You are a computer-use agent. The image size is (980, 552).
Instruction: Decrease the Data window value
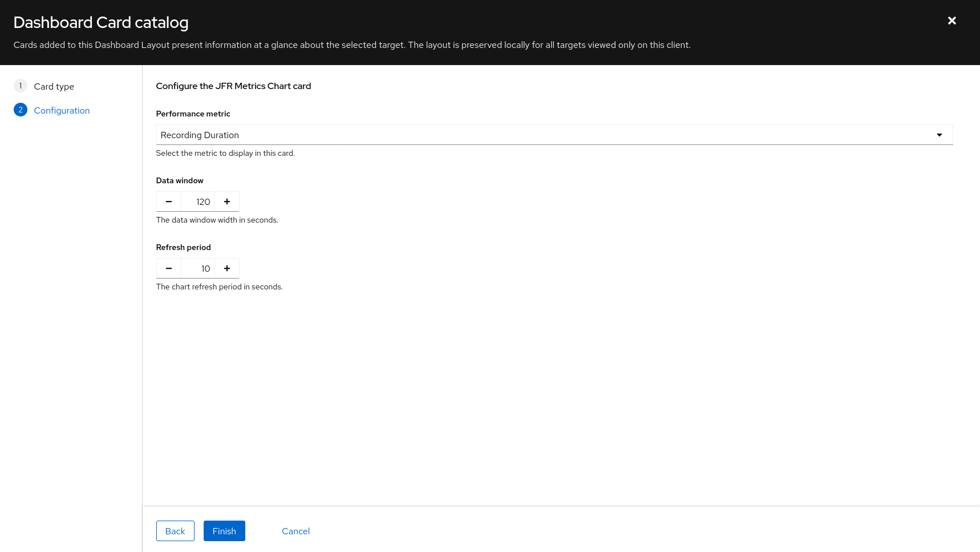coord(169,202)
